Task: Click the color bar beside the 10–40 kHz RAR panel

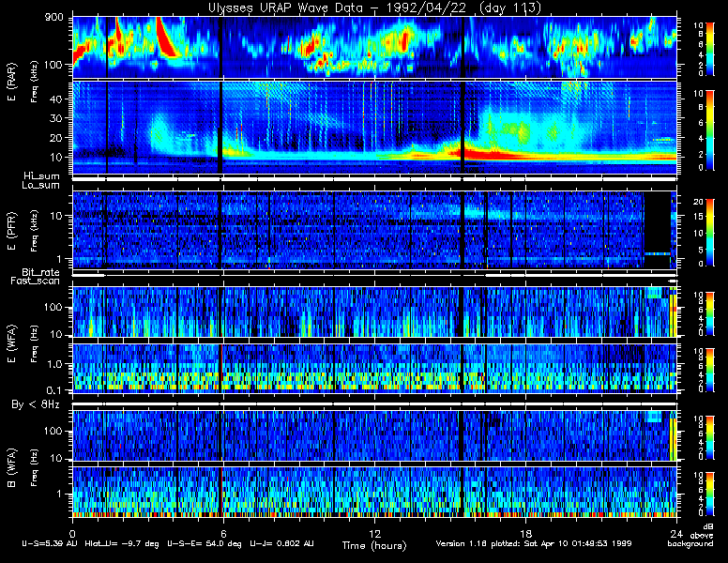Action: click(x=709, y=130)
